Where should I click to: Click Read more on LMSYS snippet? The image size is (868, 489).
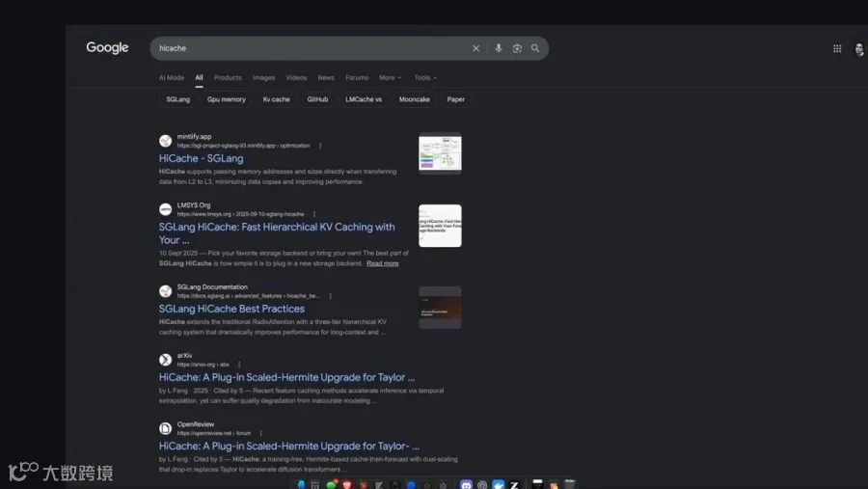[x=383, y=263]
